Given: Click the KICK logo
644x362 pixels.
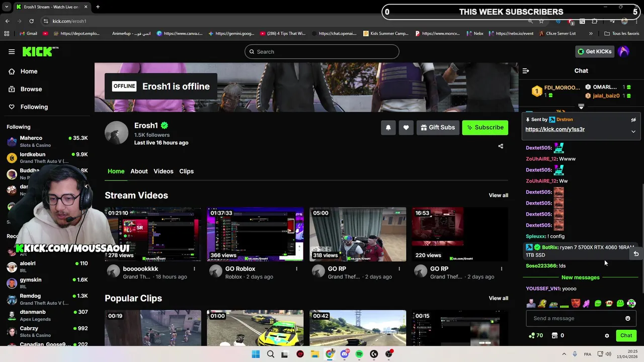Looking at the screenshot, I should (x=40, y=51).
